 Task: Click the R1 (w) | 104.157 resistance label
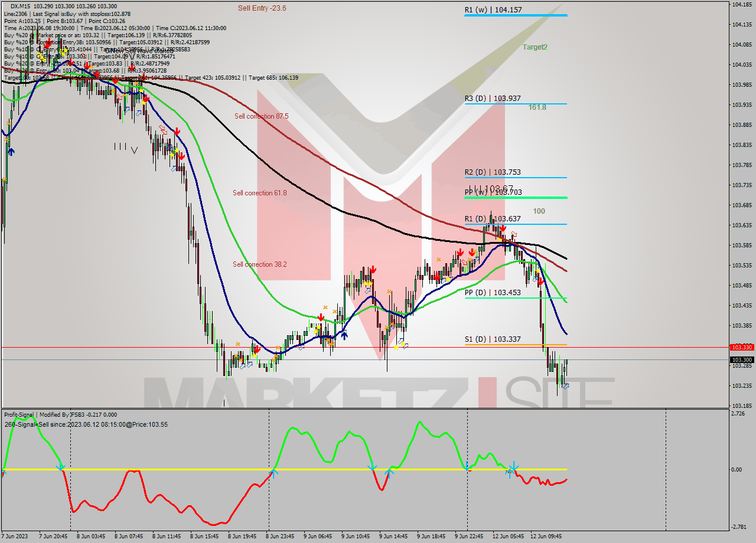(493, 10)
